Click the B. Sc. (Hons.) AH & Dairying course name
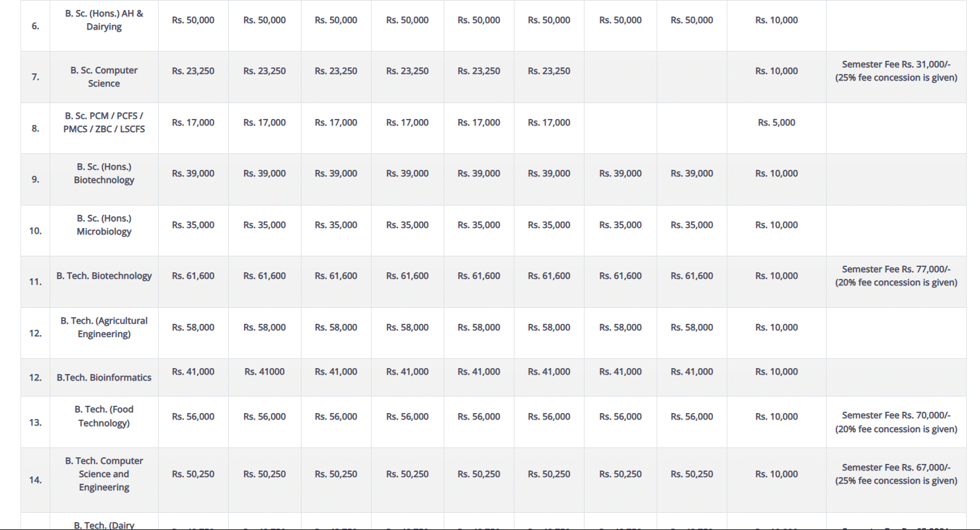980x530 pixels. (104, 20)
